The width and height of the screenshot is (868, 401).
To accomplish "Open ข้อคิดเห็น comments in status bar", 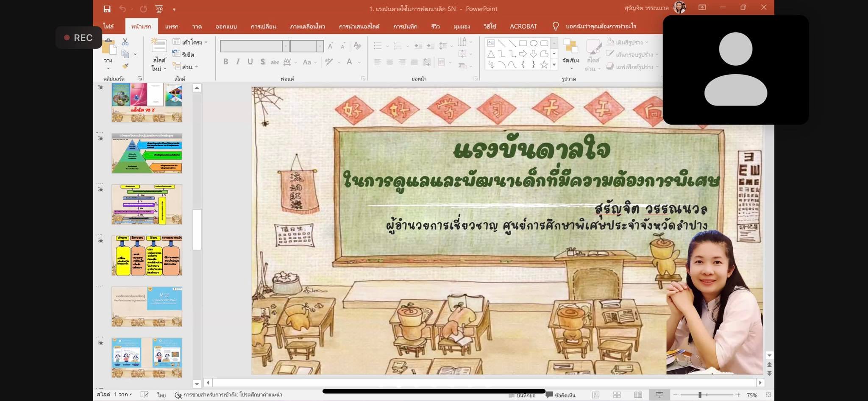I will tap(561, 395).
